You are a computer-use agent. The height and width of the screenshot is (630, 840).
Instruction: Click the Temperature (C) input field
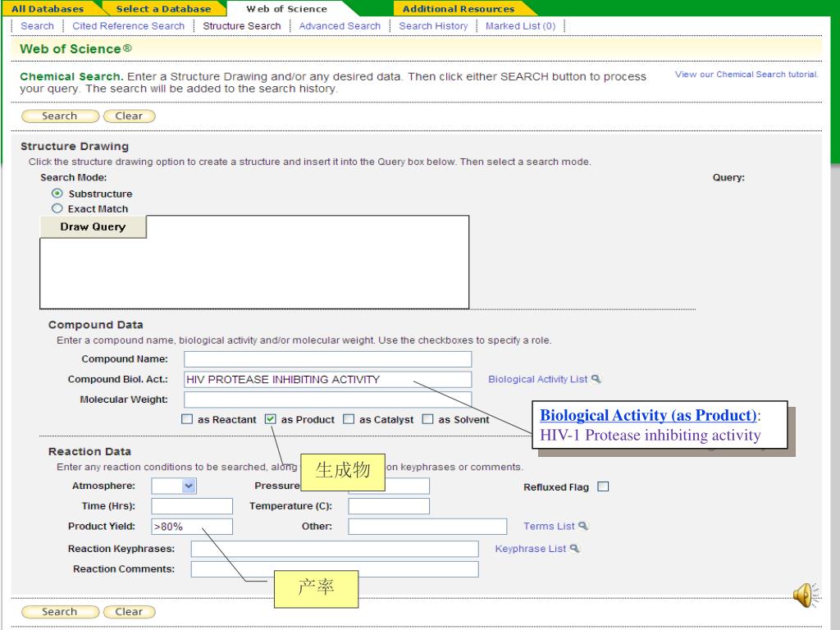coord(389,506)
